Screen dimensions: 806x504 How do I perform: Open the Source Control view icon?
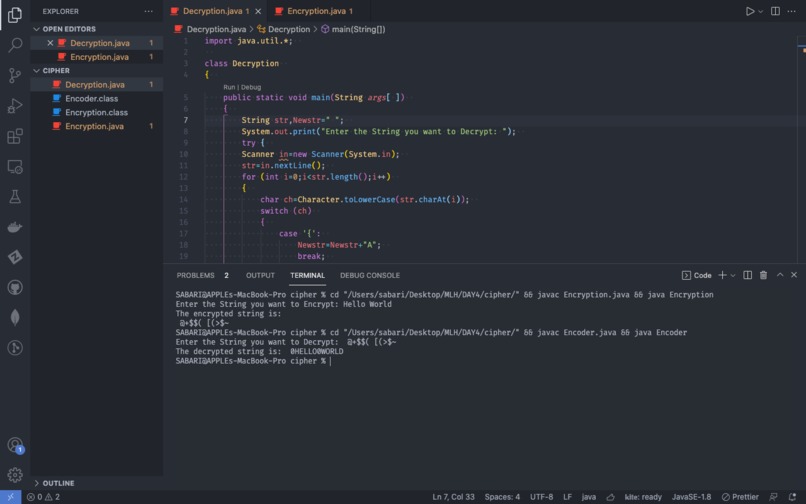tap(15, 76)
